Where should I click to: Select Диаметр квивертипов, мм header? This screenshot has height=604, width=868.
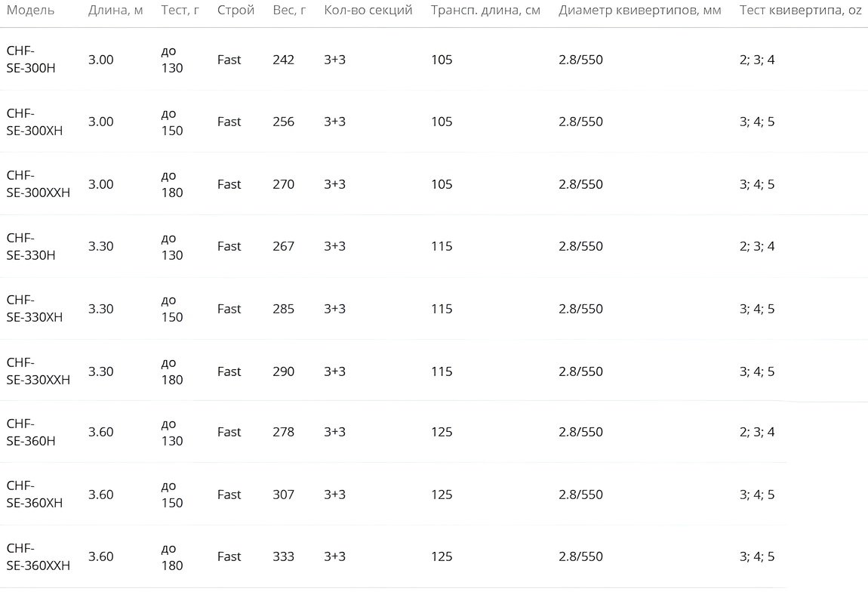(x=640, y=10)
